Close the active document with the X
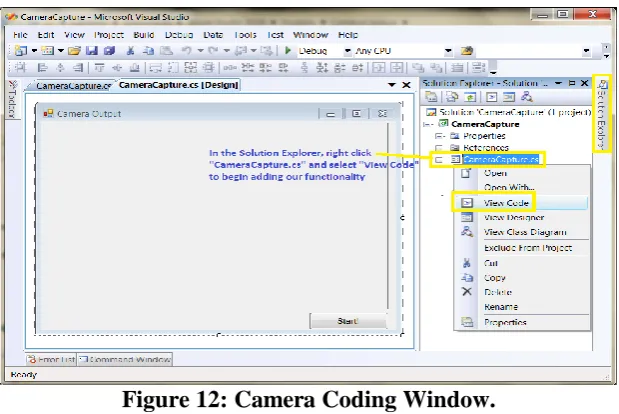Image resolution: width=619 pixels, height=414 pixels. [x=406, y=85]
